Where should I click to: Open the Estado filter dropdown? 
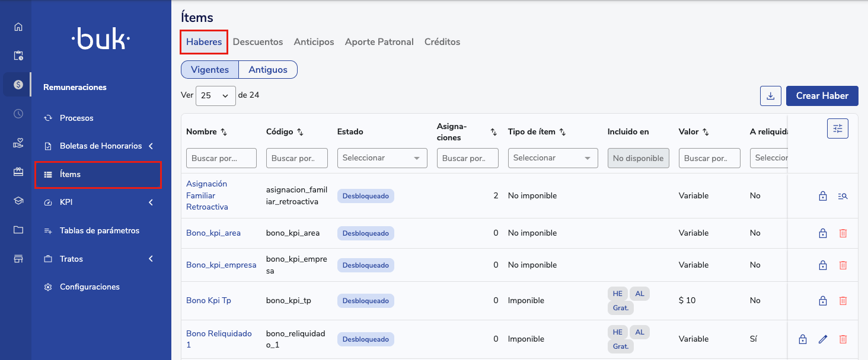pos(382,158)
